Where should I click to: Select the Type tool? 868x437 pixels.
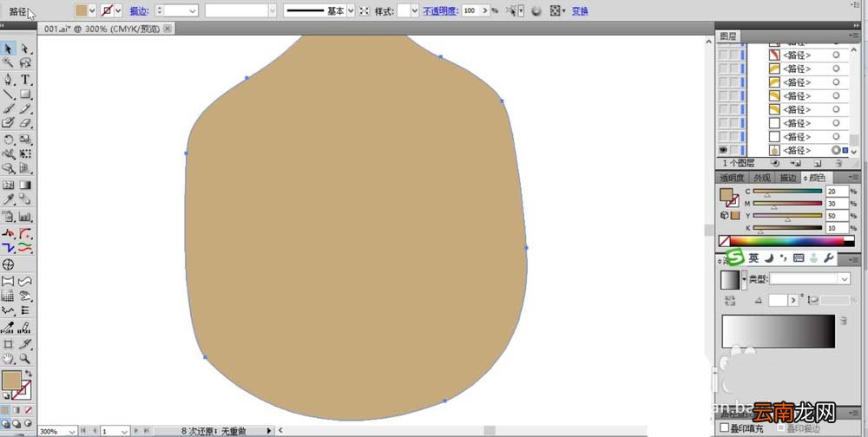25,80
